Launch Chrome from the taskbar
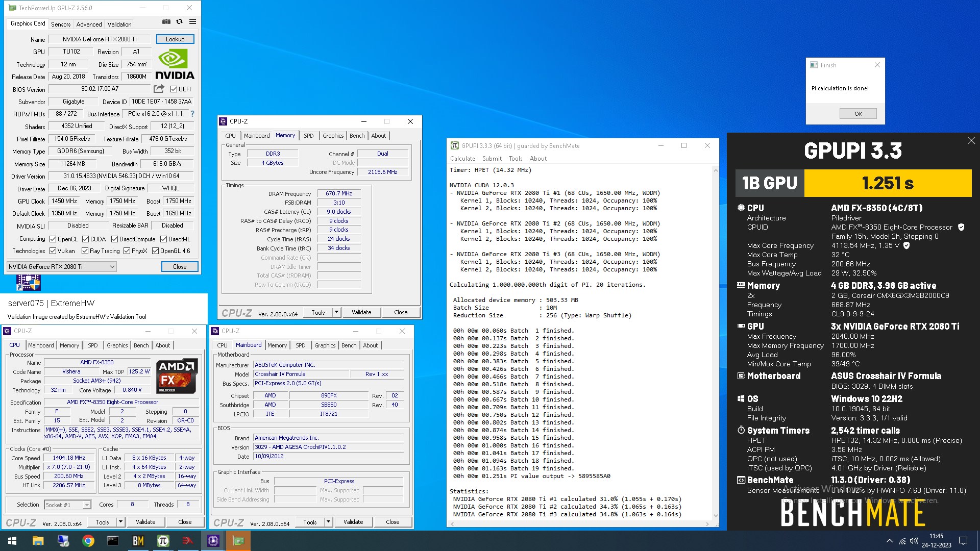 coord(88,541)
